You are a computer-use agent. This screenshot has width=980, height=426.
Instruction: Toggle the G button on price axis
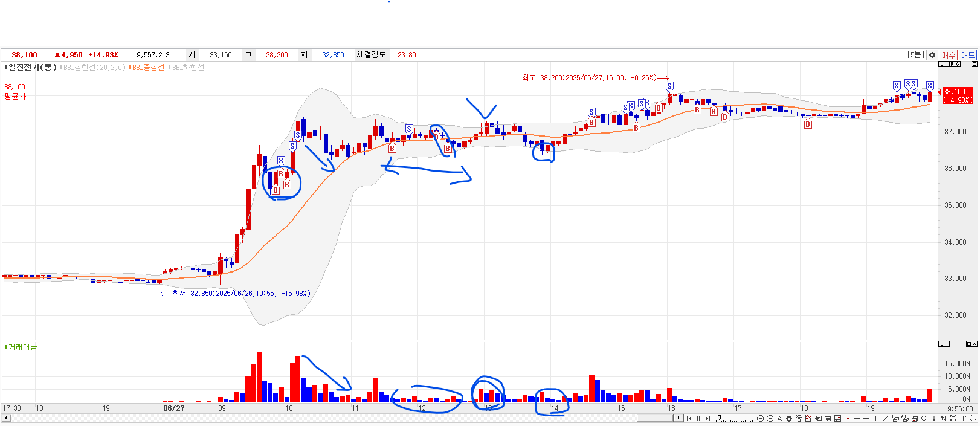958,64
